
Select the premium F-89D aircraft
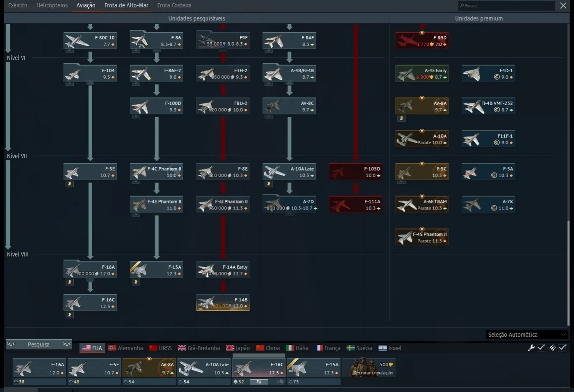(x=422, y=41)
